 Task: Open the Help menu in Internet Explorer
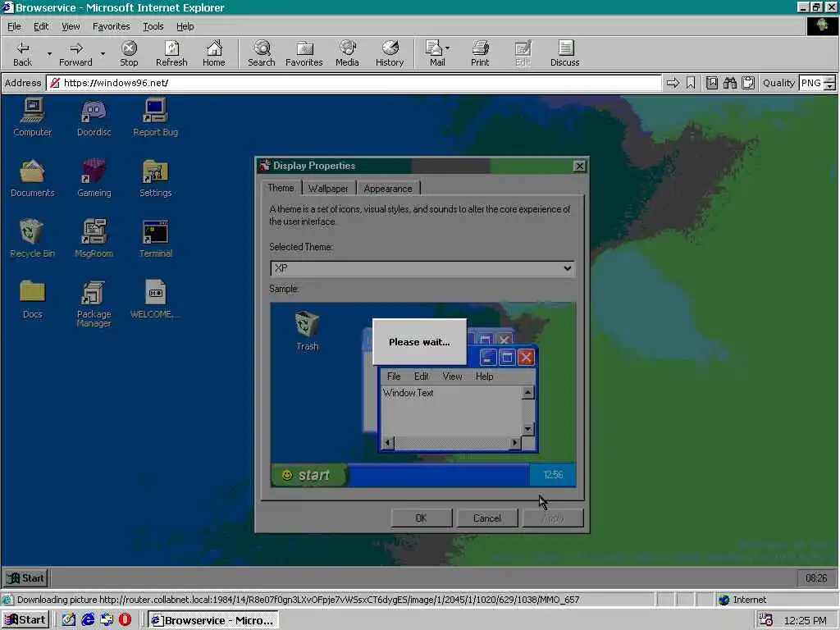point(185,26)
